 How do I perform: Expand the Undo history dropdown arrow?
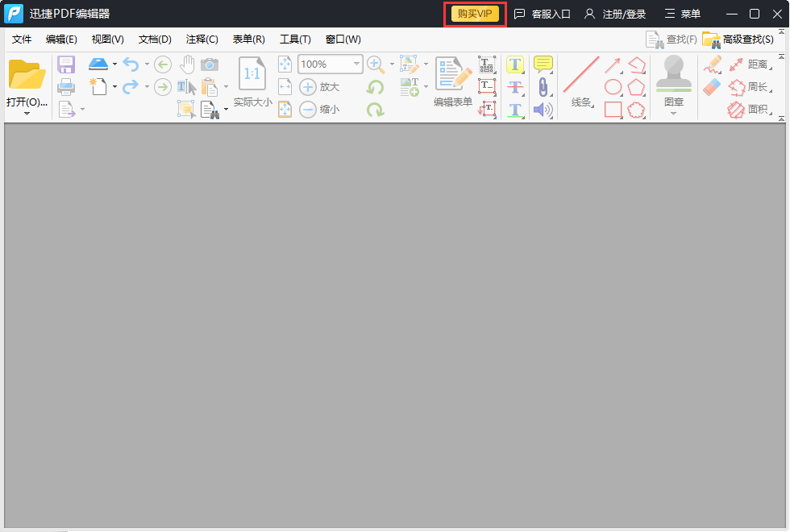[x=147, y=64]
